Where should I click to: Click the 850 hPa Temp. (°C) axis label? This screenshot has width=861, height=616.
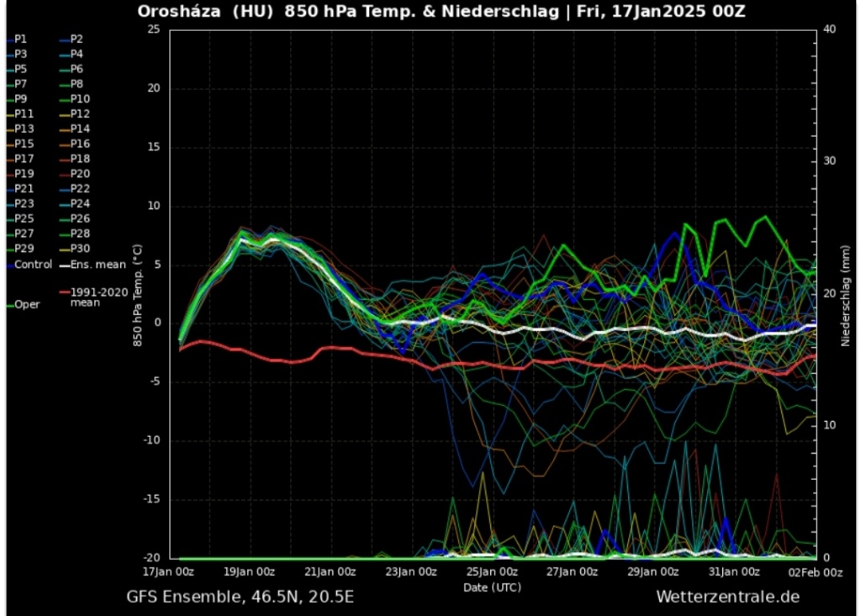(138, 296)
